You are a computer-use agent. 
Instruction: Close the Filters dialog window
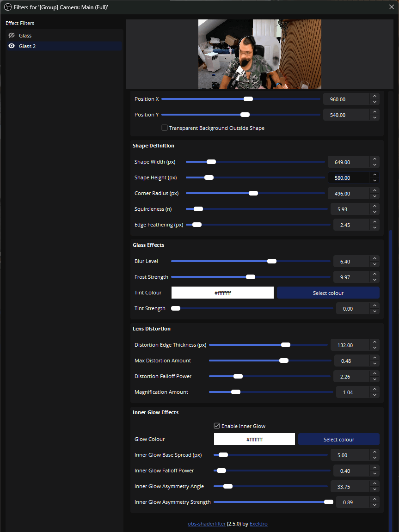point(391,7)
